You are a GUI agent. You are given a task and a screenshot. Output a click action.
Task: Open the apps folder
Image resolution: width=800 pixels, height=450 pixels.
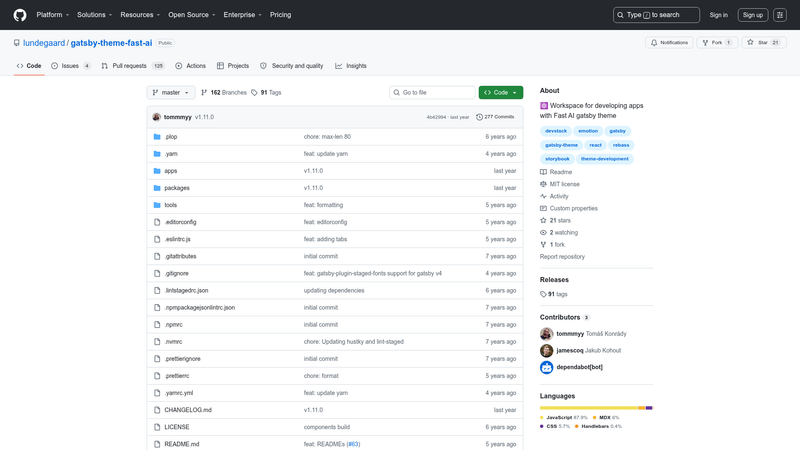click(170, 171)
